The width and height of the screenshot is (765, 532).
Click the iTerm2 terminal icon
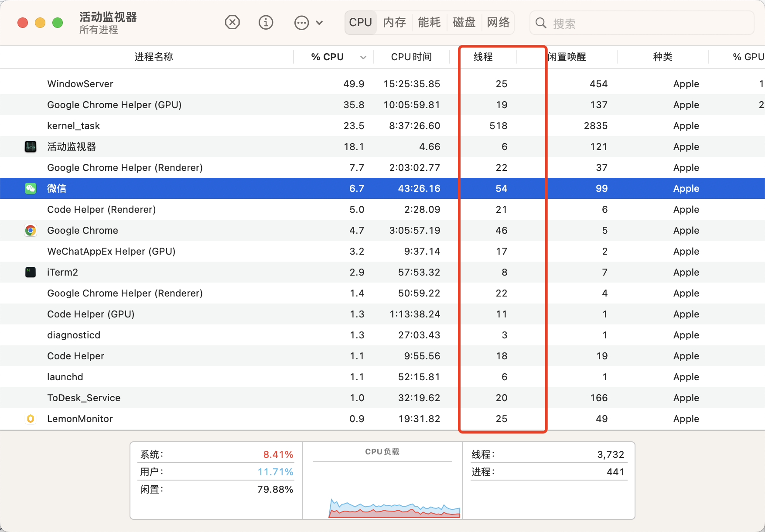[31, 272]
